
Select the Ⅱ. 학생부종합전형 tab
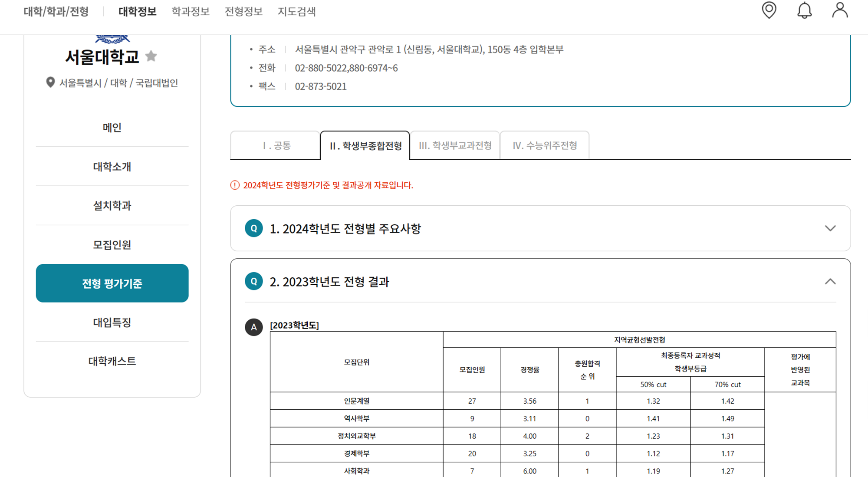365,145
